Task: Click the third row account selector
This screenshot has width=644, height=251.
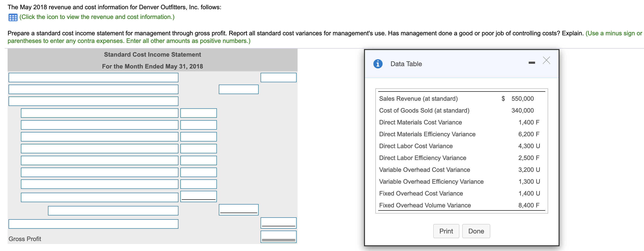Action: pyautogui.click(x=93, y=101)
